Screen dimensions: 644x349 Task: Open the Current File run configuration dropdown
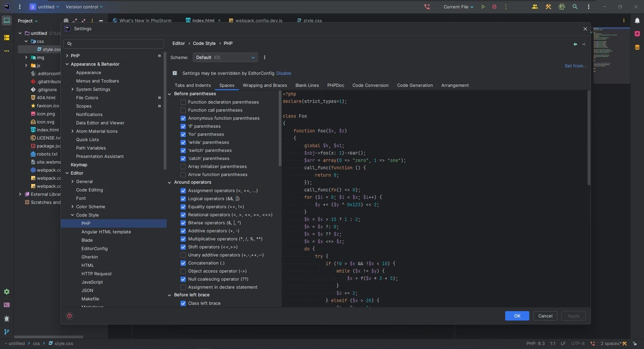pos(459,7)
